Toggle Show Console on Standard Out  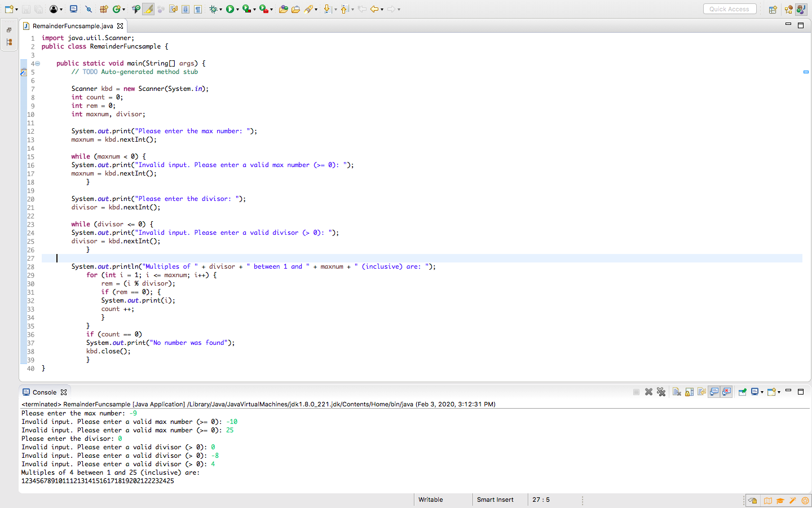click(714, 392)
